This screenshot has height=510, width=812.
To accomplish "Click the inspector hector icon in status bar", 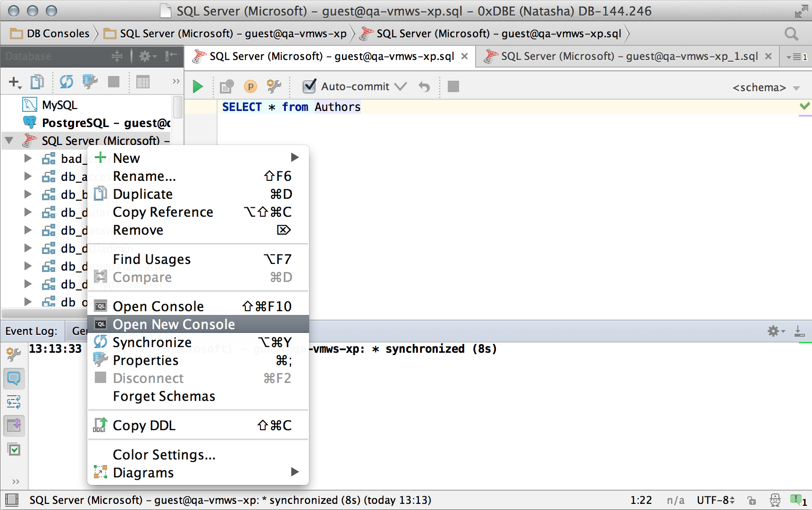I will click(775, 500).
